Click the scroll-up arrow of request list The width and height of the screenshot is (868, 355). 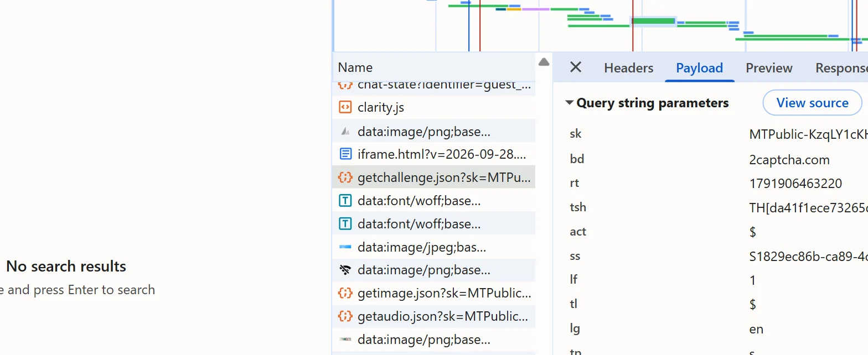click(x=544, y=62)
